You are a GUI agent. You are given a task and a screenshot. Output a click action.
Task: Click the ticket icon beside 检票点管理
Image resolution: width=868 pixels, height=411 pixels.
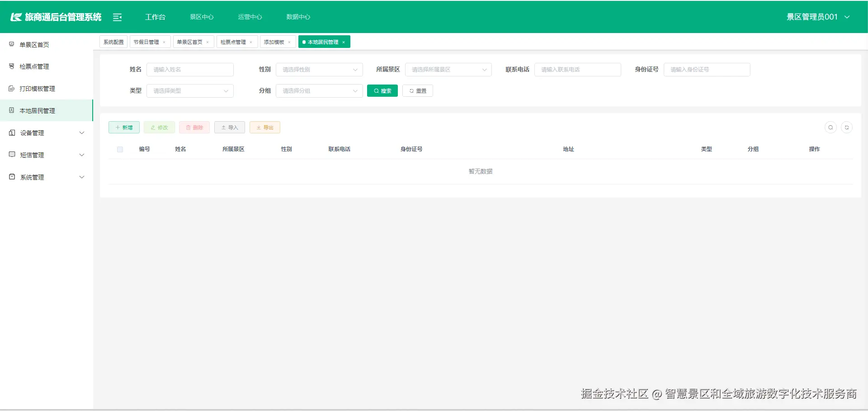tap(11, 66)
